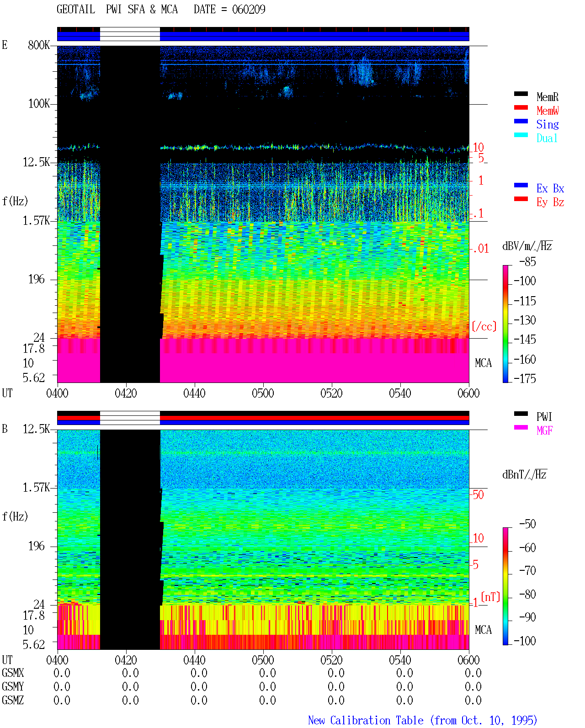Click the -100 value on B color scale
The height and width of the screenshot is (728, 585).
pos(525,641)
